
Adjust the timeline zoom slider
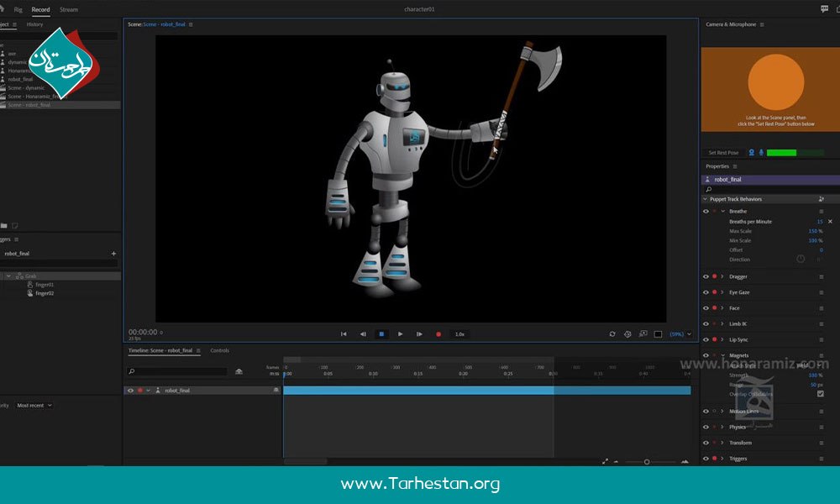point(647,462)
